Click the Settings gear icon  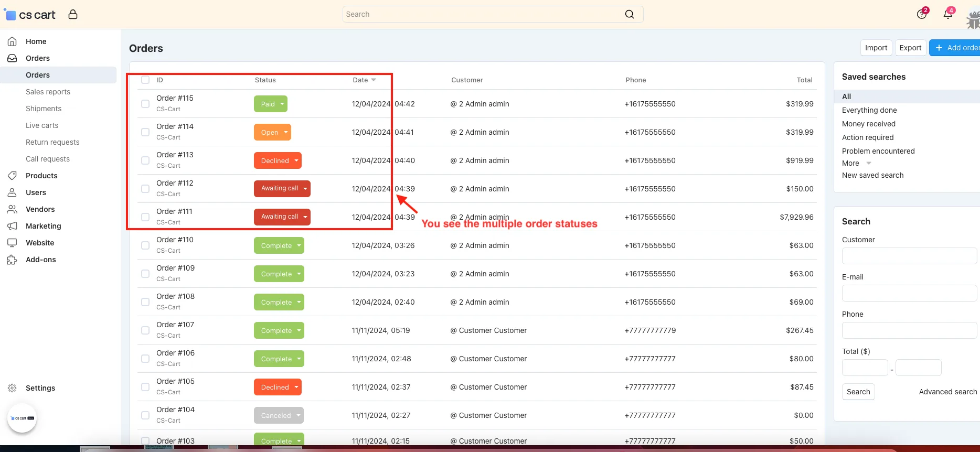(x=12, y=388)
